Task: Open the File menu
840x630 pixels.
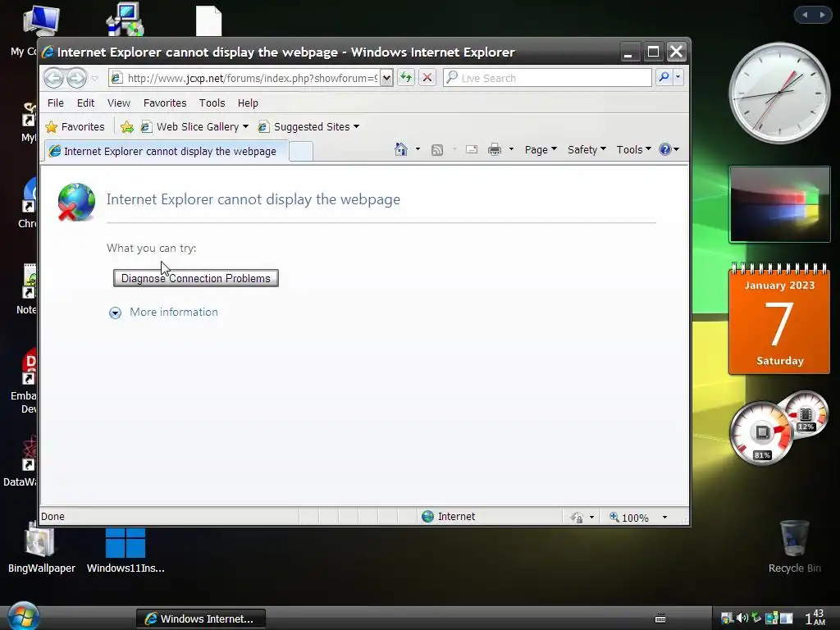Action: pos(56,103)
